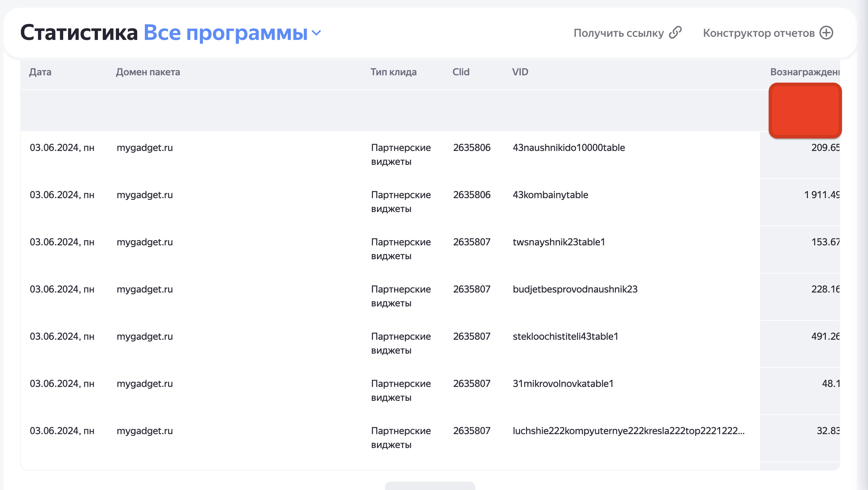Click stekloochistiteli43table1 VID entry
This screenshot has width=868, height=490.
(565, 337)
